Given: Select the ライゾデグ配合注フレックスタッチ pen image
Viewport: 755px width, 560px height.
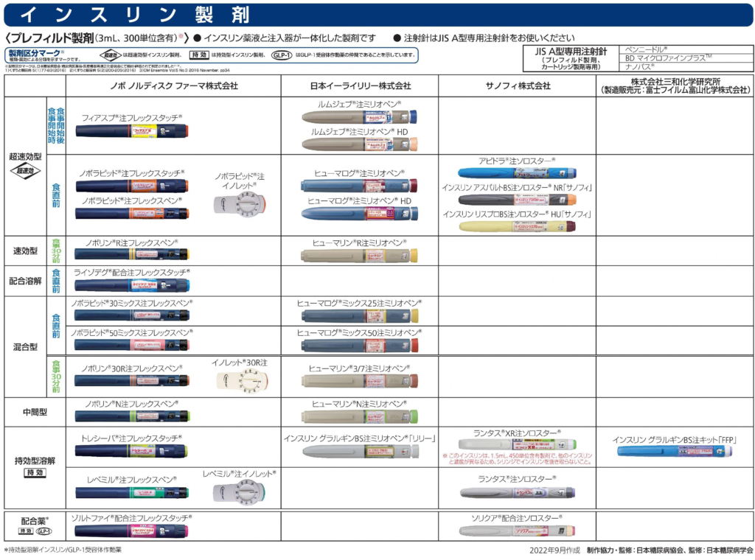Looking at the screenshot, I should click(x=132, y=285).
